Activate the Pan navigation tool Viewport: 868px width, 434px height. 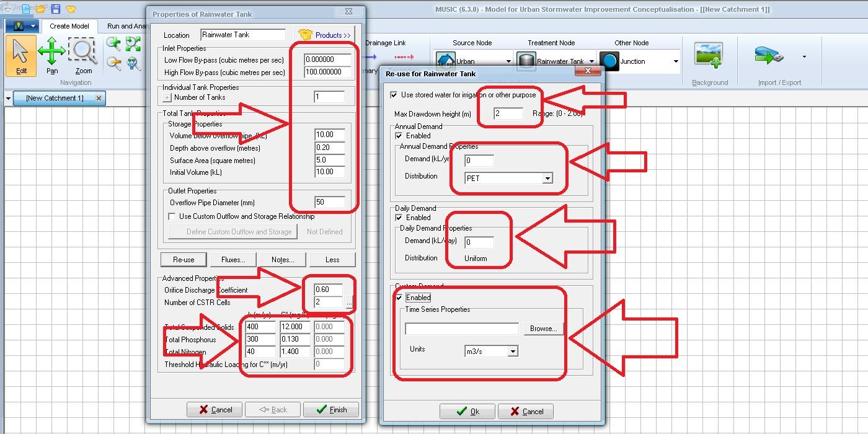[x=52, y=56]
